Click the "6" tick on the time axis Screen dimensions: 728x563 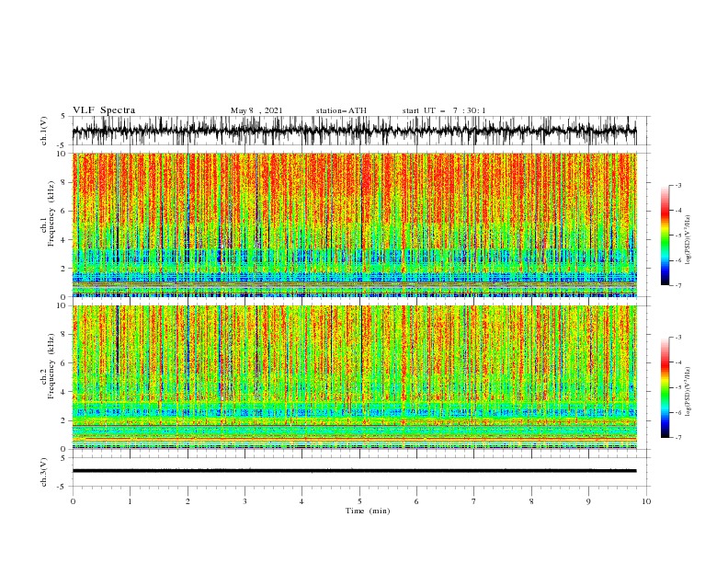416,501
